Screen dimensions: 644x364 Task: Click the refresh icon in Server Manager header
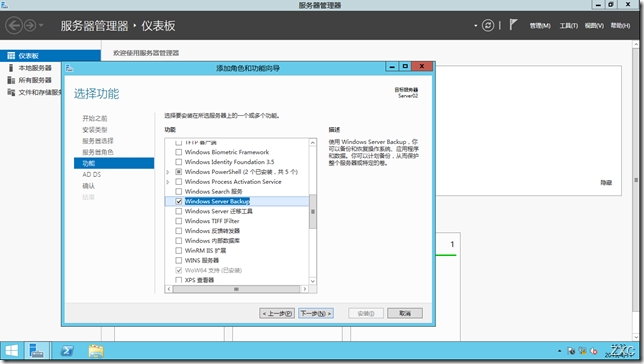[x=488, y=25]
